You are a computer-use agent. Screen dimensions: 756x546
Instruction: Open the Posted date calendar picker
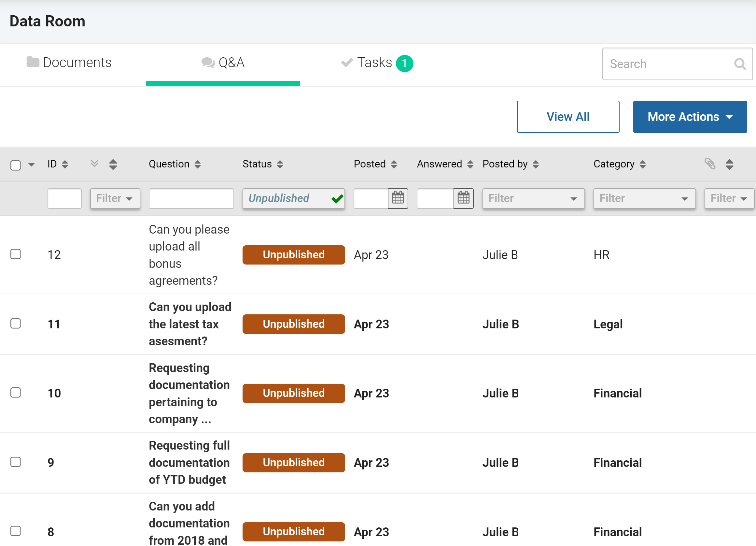click(x=398, y=198)
